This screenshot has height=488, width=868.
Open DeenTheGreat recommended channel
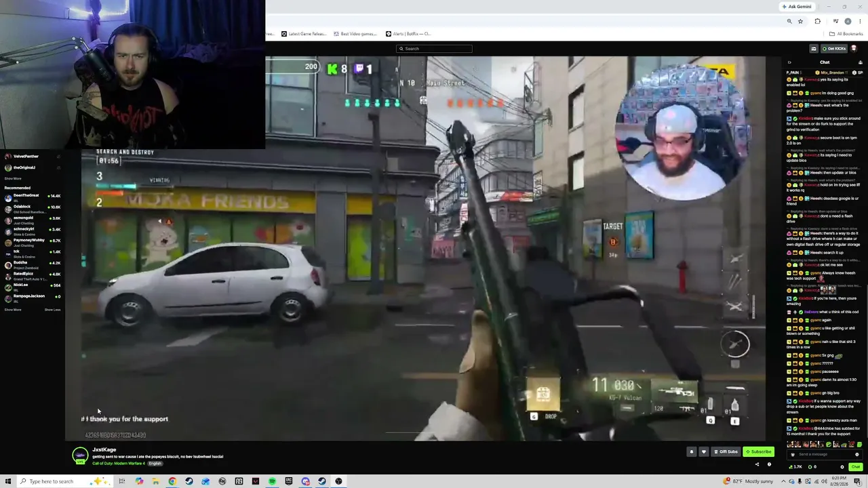[32, 197]
